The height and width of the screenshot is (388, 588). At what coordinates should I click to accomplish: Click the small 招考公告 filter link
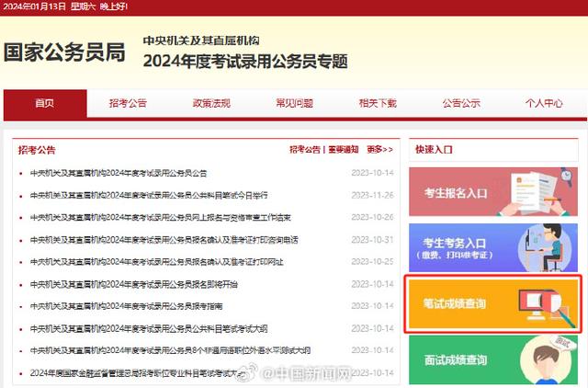[305, 149]
